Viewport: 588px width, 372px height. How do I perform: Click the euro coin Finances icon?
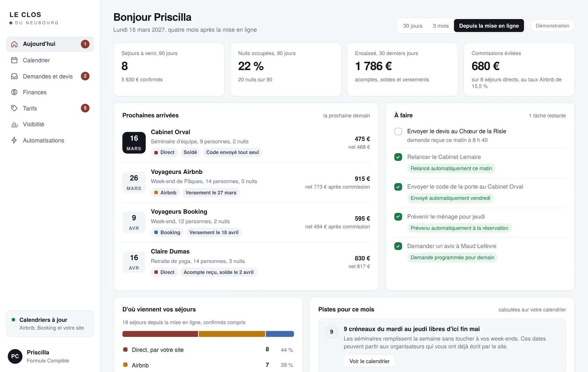pos(14,92)
